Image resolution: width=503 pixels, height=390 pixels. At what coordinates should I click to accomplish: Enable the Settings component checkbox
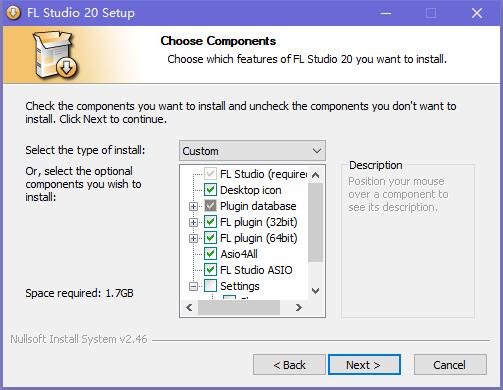click(210, 286)
